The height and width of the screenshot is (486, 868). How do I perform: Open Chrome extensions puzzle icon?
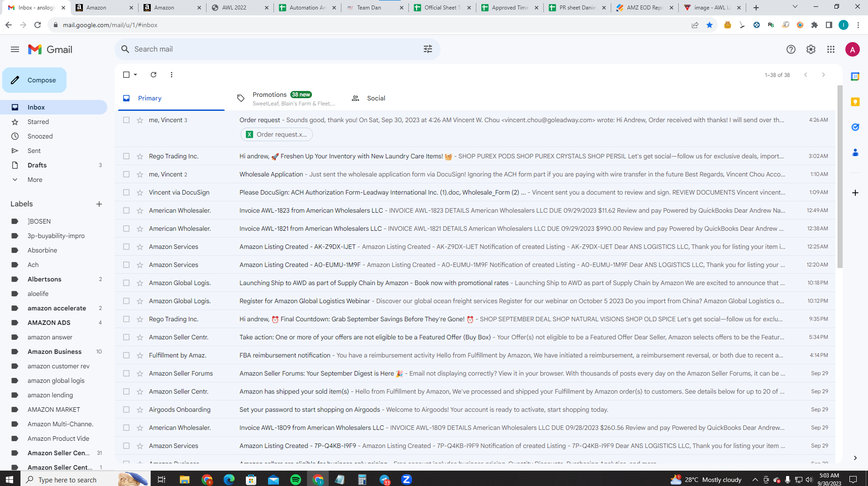(x=815, y=25)
